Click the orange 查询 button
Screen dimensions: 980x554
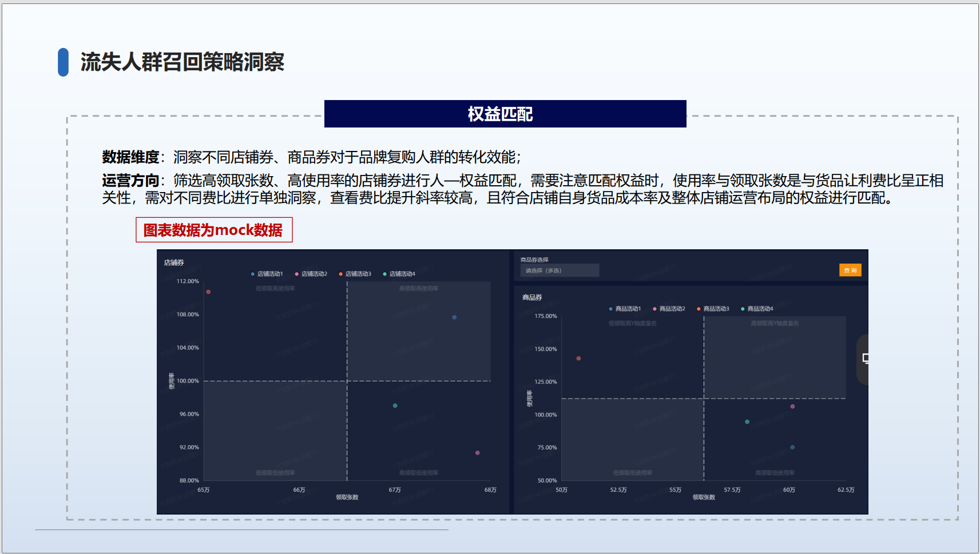click(x=850, y=270)
